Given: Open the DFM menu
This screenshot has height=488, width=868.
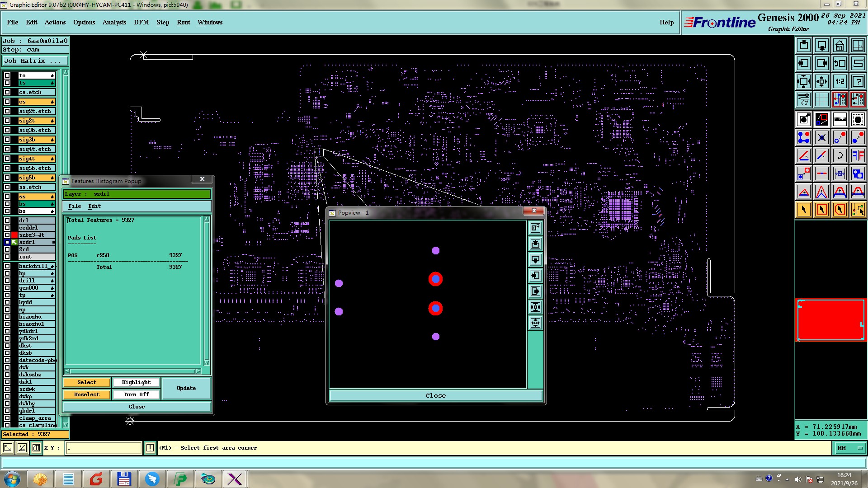Looking at the screenshot, I should coord(141,22).
